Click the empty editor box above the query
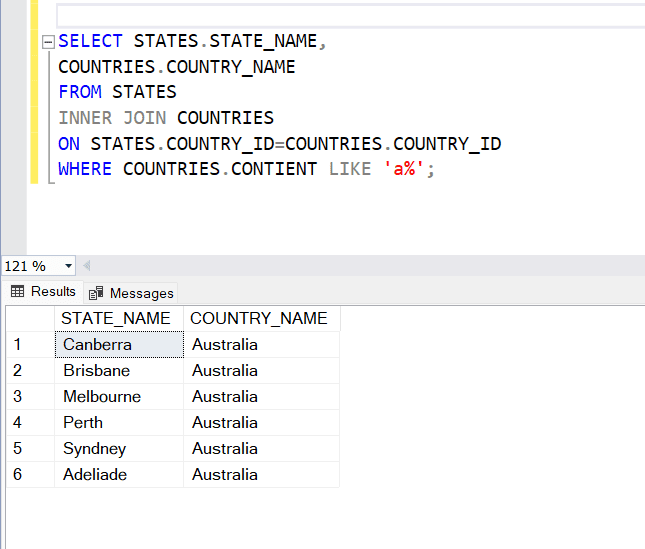 [x=350, y=16]
